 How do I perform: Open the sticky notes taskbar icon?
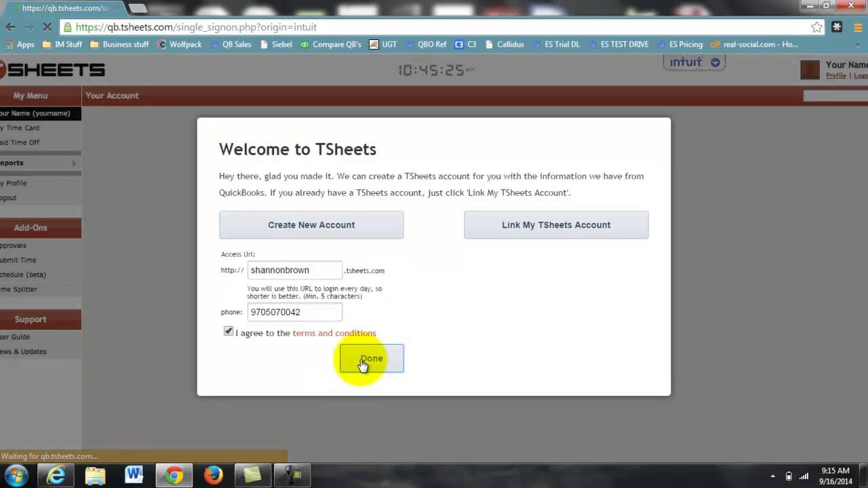click(x=252, y=476)
